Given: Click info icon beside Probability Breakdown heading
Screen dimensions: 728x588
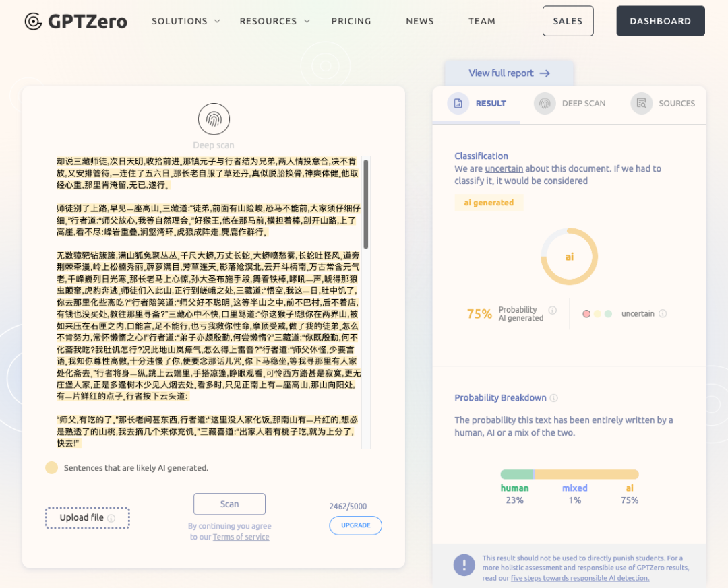Looking at the screenshot, I should 553,398.
